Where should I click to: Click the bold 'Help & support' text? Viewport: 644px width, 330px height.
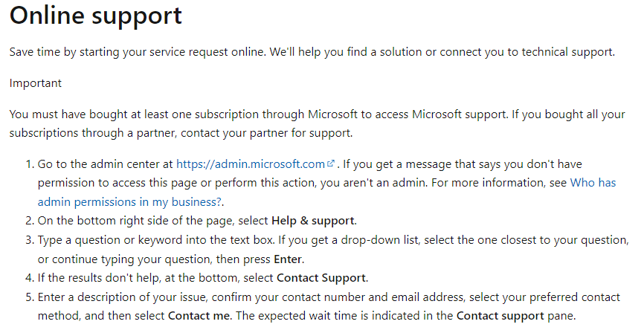point(313,221)
